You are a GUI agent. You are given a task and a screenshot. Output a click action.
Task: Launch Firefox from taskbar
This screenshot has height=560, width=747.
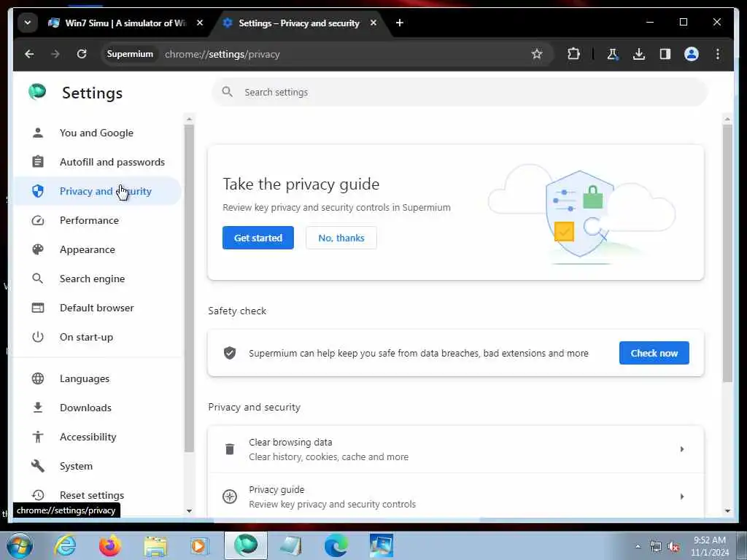point(110,545)
